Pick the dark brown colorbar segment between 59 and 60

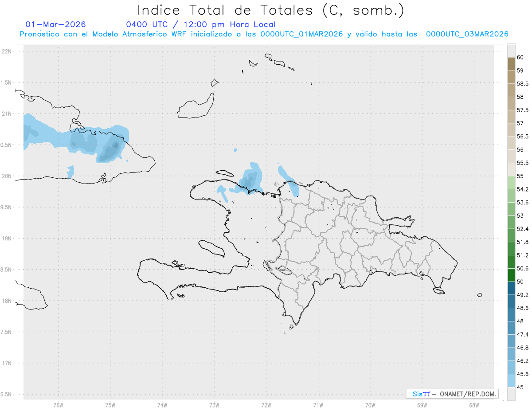pyautogui.click(x=511, y=64)
